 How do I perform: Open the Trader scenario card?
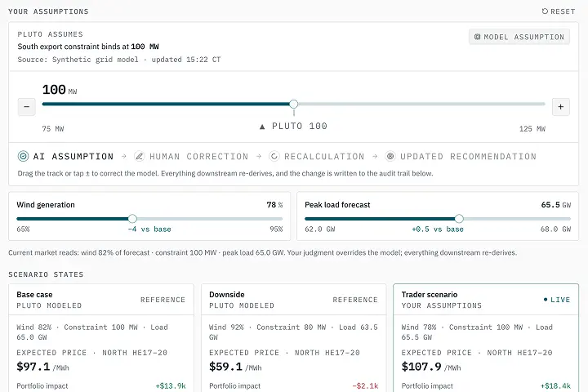pyautogui.click(x=486, y=337)
